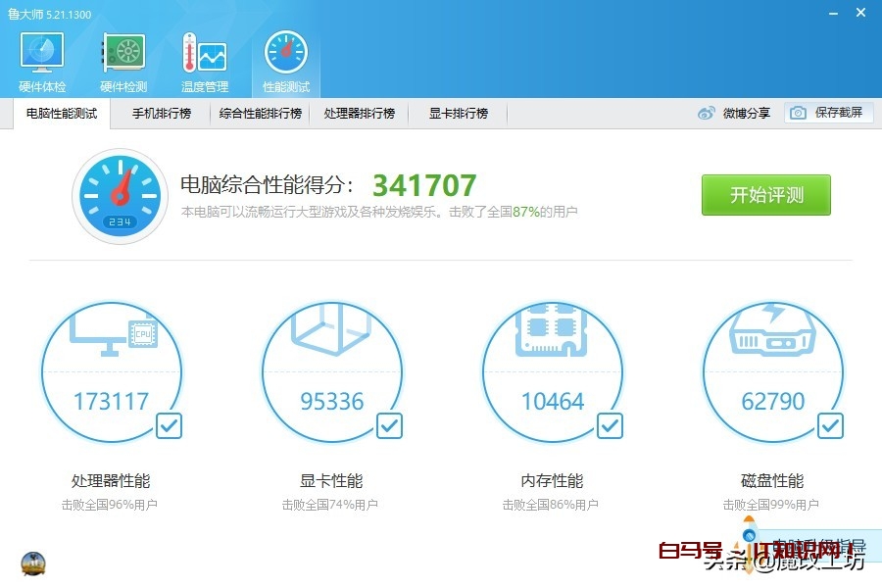The height and width of the screenshot is (588, 882).
Task: Select the 性能测试 performance test icon
Action: click(x=285, y=54)
